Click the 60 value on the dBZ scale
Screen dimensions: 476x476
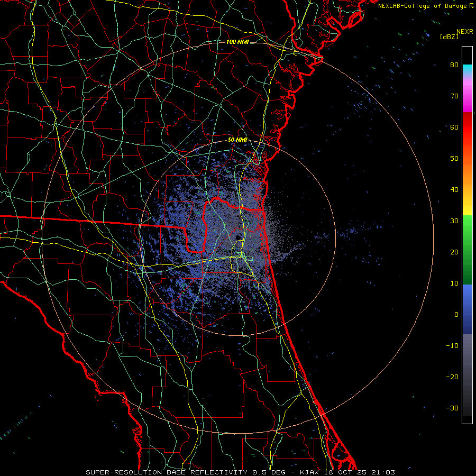454,127
